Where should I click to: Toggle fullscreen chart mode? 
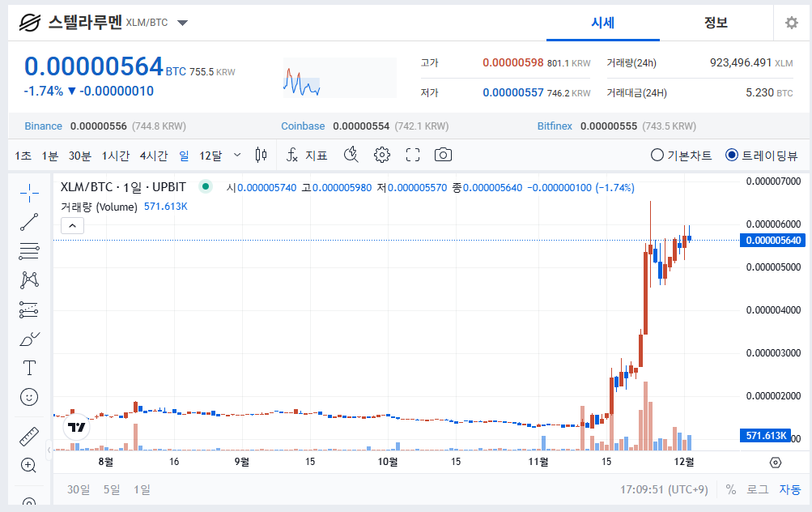413,155
